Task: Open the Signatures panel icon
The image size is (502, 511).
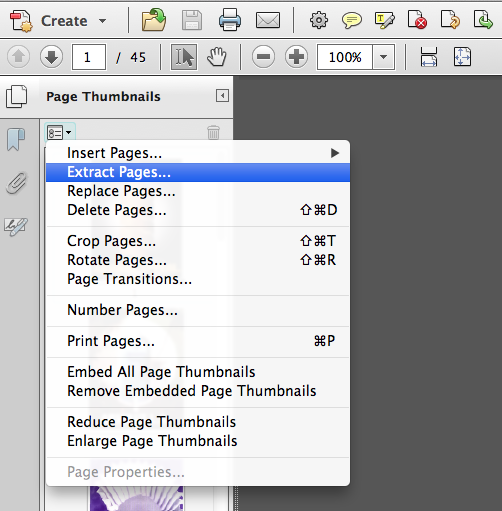Action: pos(16,227)
